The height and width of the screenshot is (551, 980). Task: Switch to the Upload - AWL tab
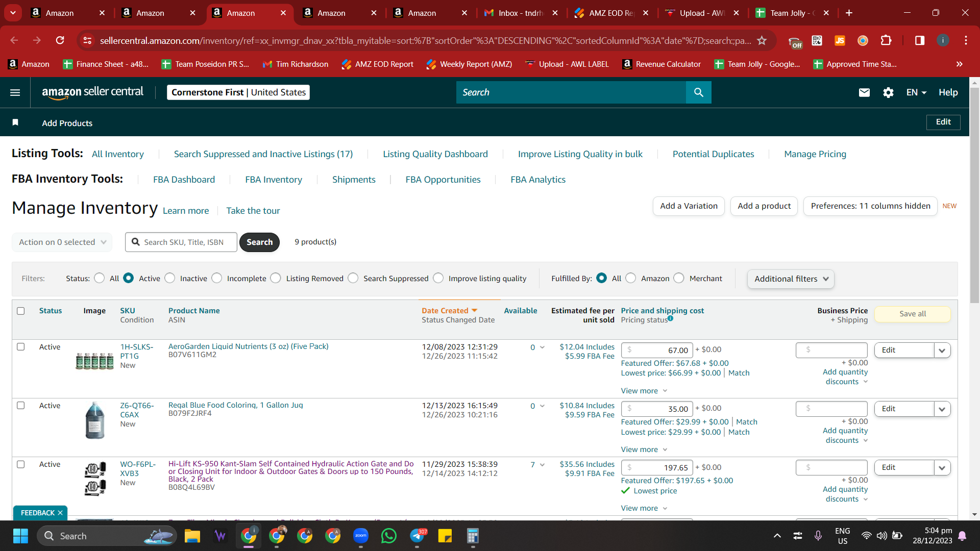pos(701,13)
